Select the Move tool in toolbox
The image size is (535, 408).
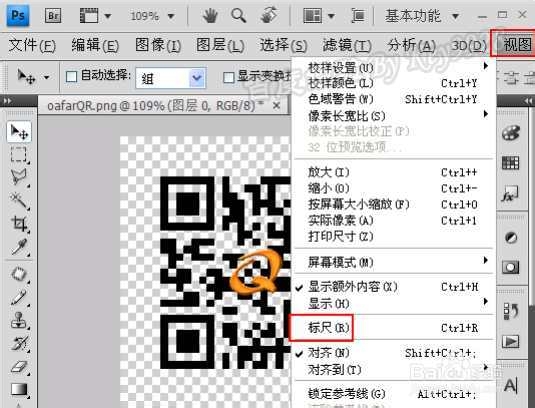(19, 132)
